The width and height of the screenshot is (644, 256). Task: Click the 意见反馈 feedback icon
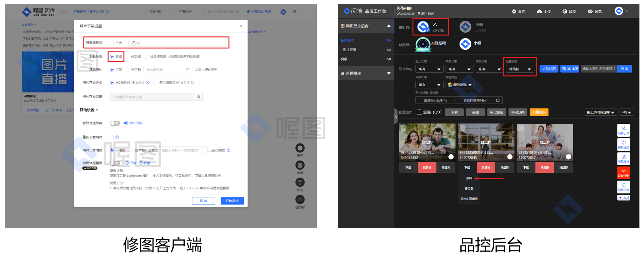(x=623, y=158)
